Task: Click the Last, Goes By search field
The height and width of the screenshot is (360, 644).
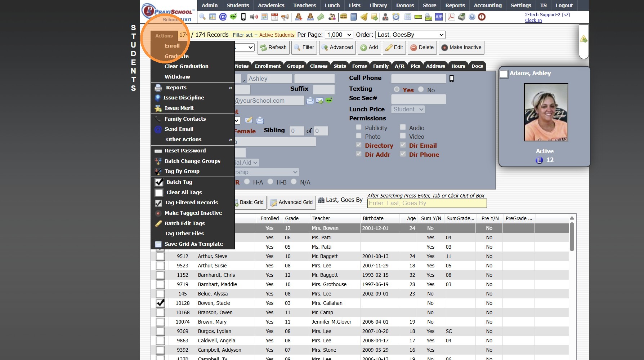Action: (x=427, y=203)
